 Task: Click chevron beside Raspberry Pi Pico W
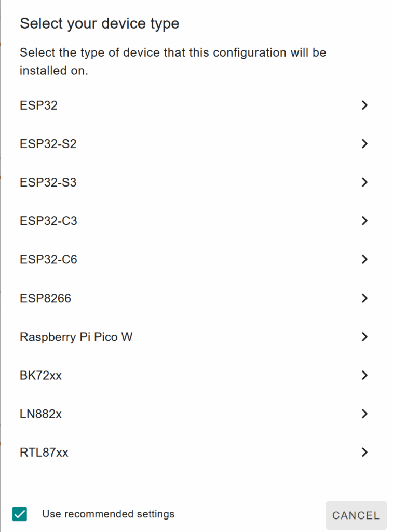click(x=364, y=337)
